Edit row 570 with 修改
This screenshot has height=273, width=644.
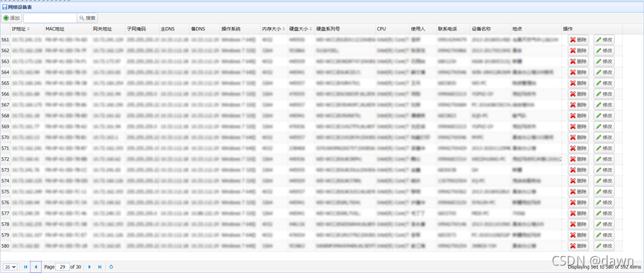[x=604, y=137]
